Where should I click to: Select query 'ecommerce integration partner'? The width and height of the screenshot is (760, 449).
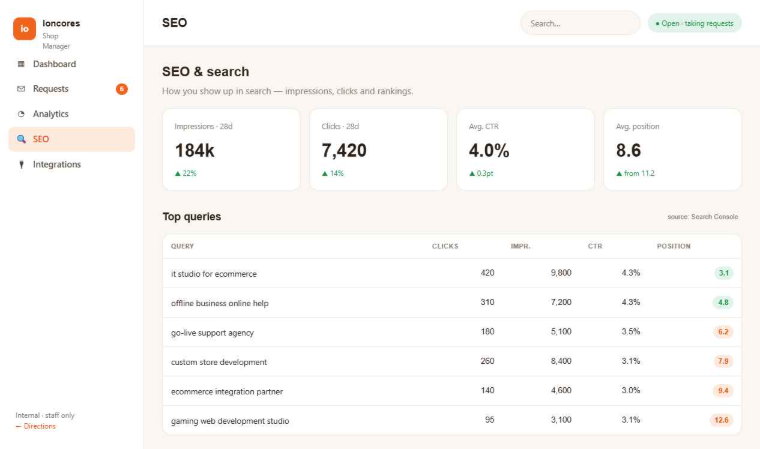click(227, 391)
